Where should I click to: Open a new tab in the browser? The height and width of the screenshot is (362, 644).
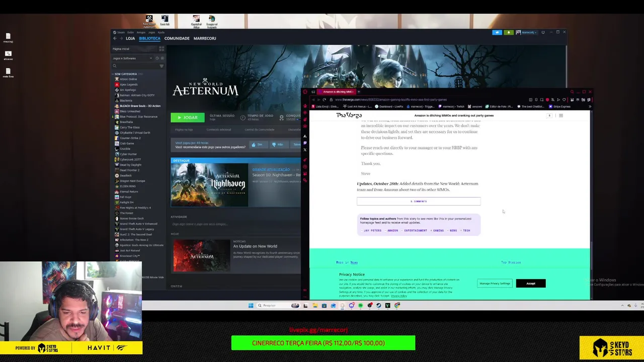pyautogui.click(x=359, y=92)
